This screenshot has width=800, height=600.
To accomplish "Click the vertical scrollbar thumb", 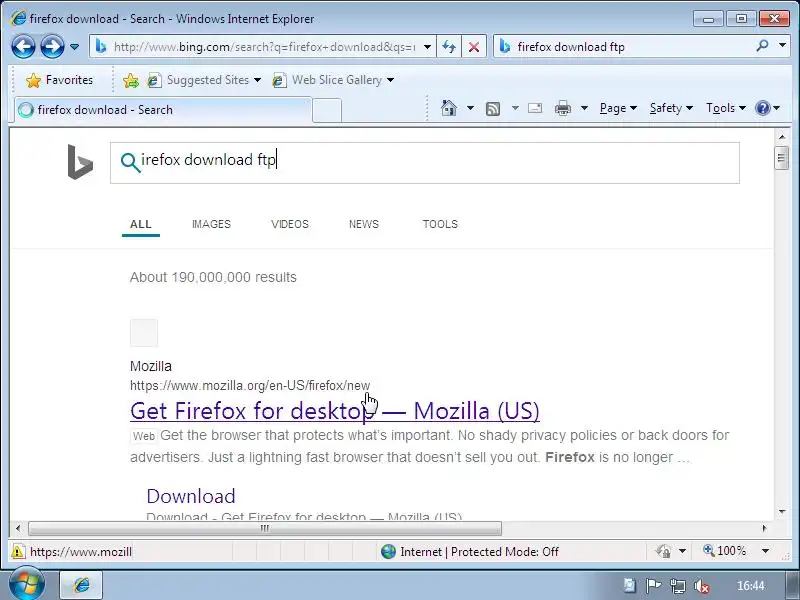I will coord(782,158).
